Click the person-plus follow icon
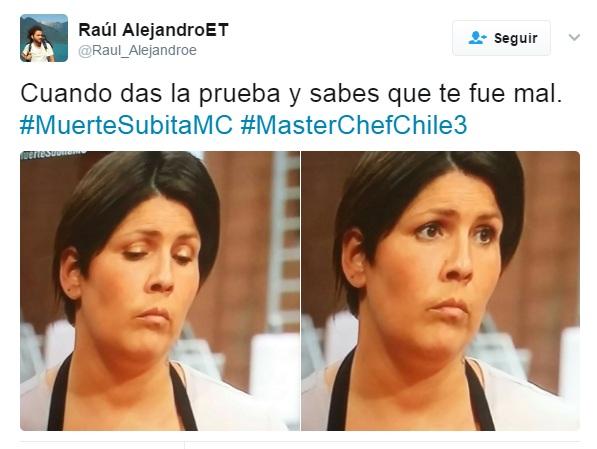This screenshot has height=449, width=597. point(477,38)
